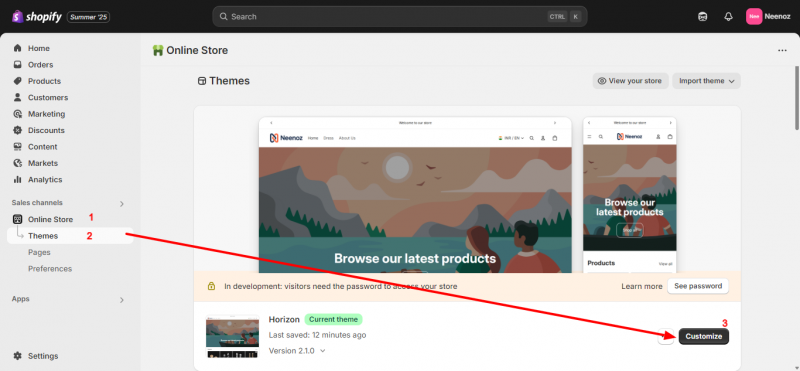Focus the Search field in top bar
Viewport: 800px width, 371px height.
(399, 16)
